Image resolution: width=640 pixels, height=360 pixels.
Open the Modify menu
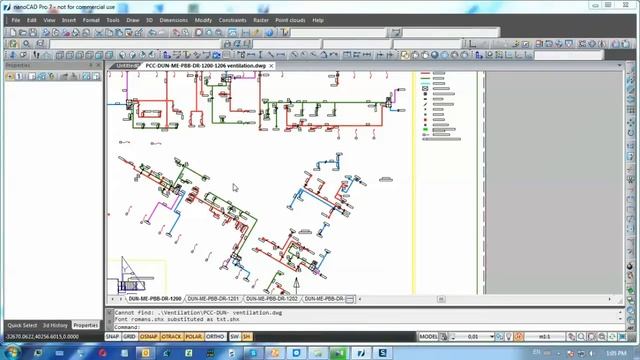(x=203, y=20)
